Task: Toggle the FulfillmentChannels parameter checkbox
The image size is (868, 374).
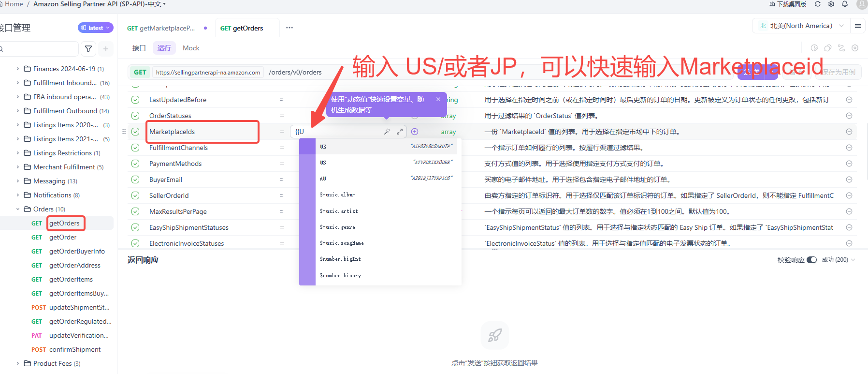Action: click(x=135, y=148)
